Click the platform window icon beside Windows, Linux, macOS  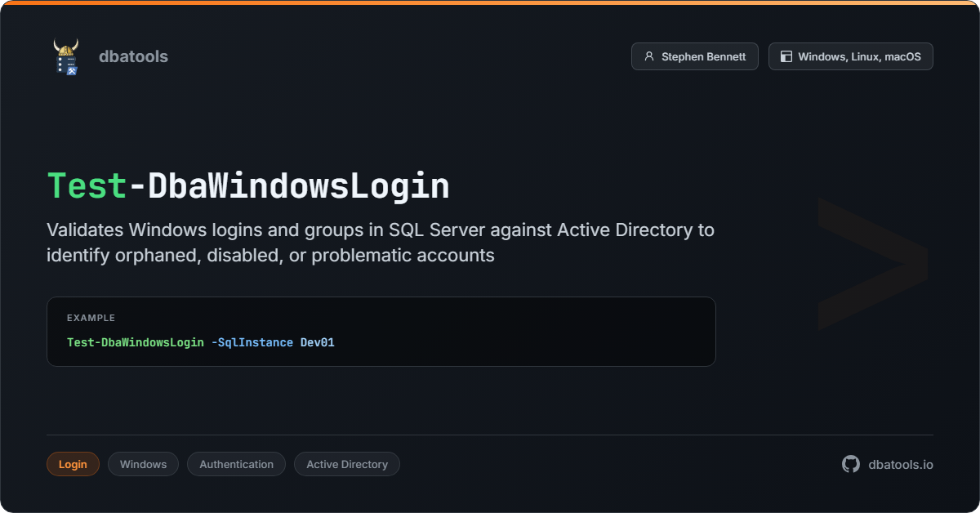(x=786, y=56)
